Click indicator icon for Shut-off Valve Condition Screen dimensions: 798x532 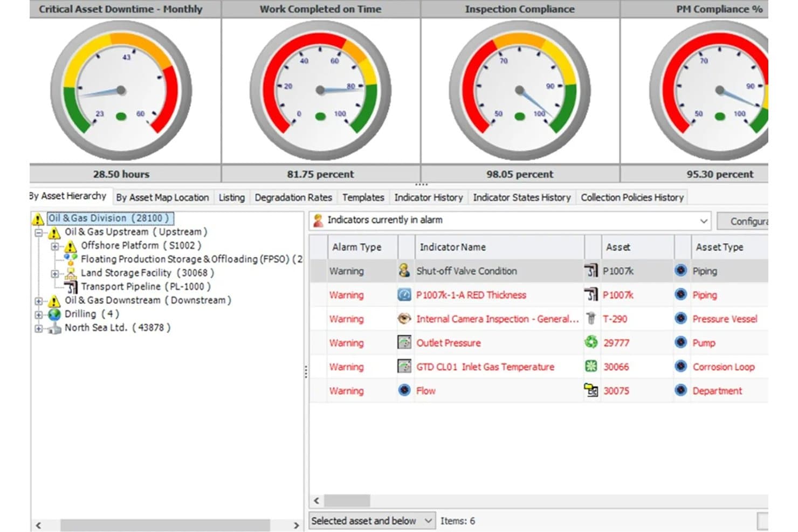[x=404, y=271]
